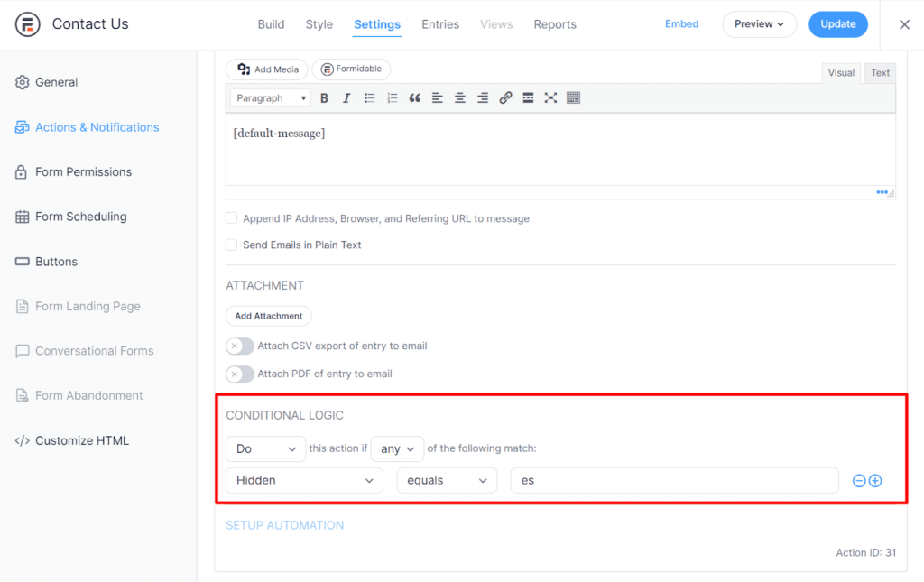Check Append IP Address, Browser, Referring URL
The image size is (924, 582).
tap(232, 218)
